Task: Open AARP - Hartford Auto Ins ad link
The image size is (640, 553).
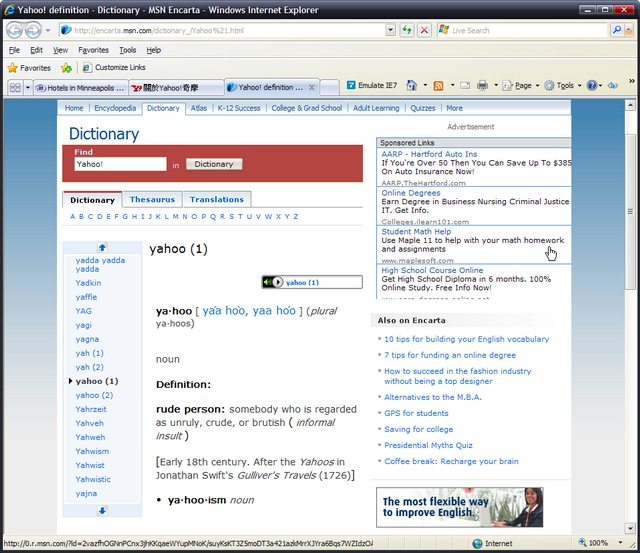Action: (x=429, y=154)
